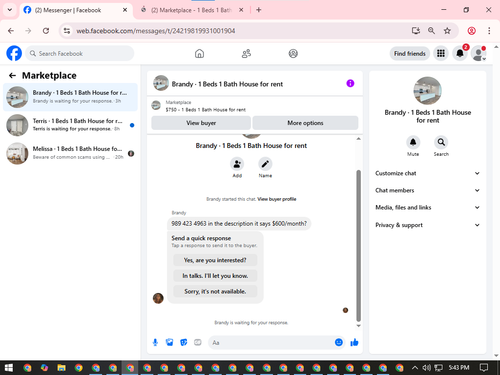Send quick reply Yes, are you interested?

pyautogui.click(x=215, y=260)
